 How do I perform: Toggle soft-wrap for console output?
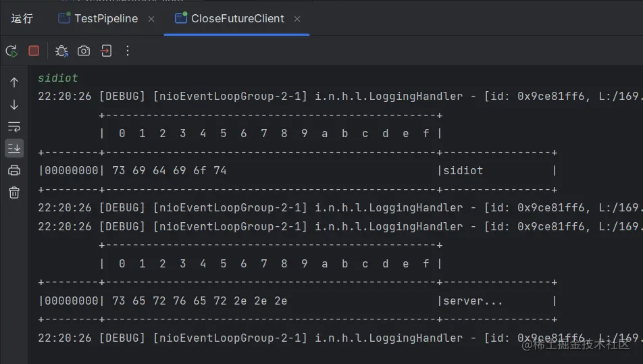pyautogui.click(x=14, y=127)
